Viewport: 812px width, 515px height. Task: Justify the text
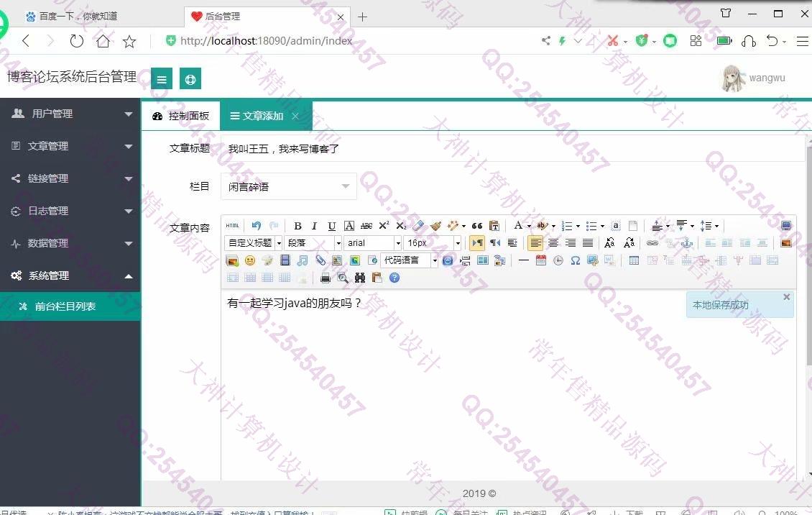pos(588,242)
